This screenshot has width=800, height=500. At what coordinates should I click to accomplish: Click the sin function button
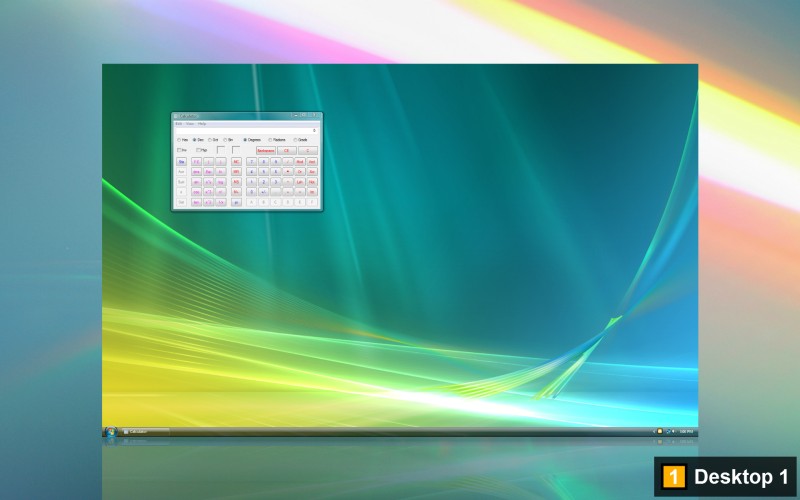click(196, 182)
